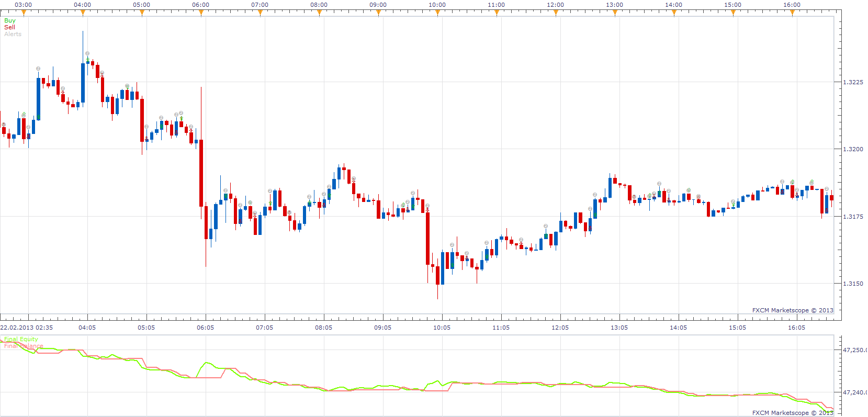Click the 08:05 bottom time label
This screenshot has width=868, height=417.
(x=324, y=328)
